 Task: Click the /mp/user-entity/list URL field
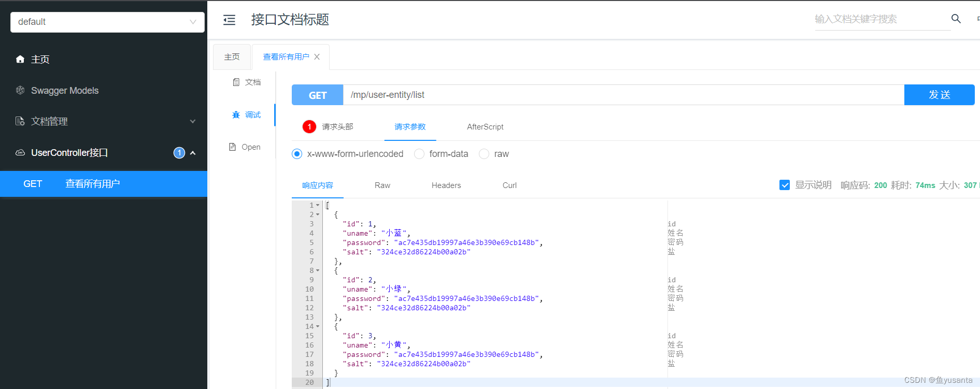tap(623, 95)
